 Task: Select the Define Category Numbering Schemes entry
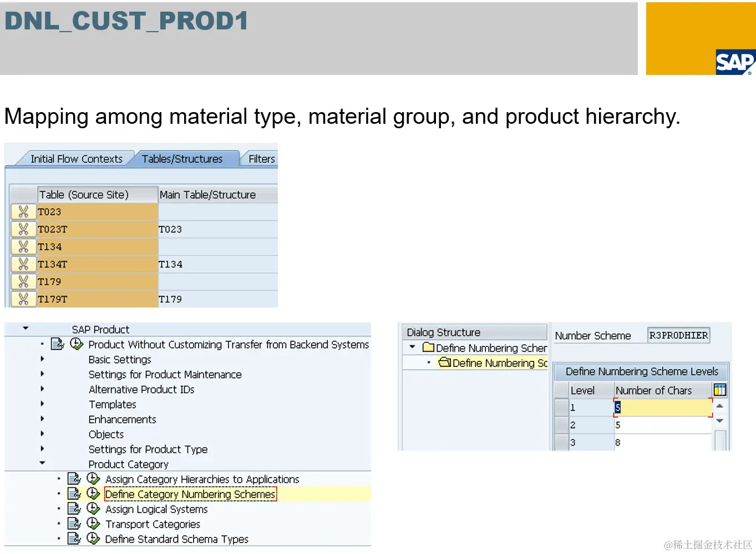pyautogui.click(x=190, y=494)
